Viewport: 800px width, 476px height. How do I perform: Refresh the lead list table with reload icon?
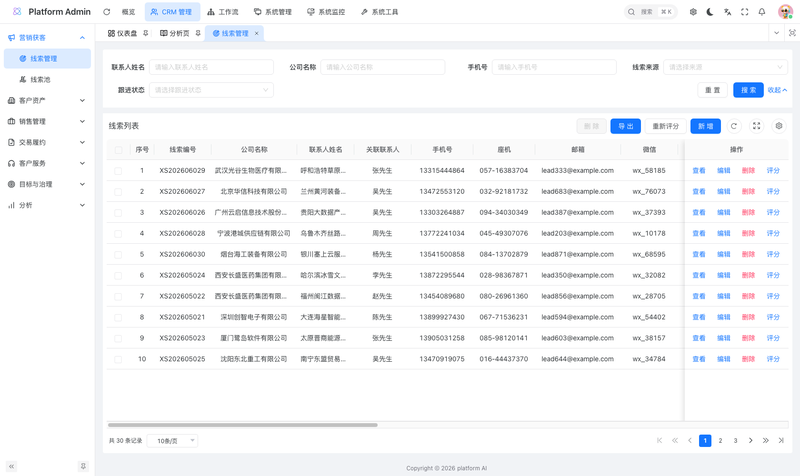tap(734, 126)
